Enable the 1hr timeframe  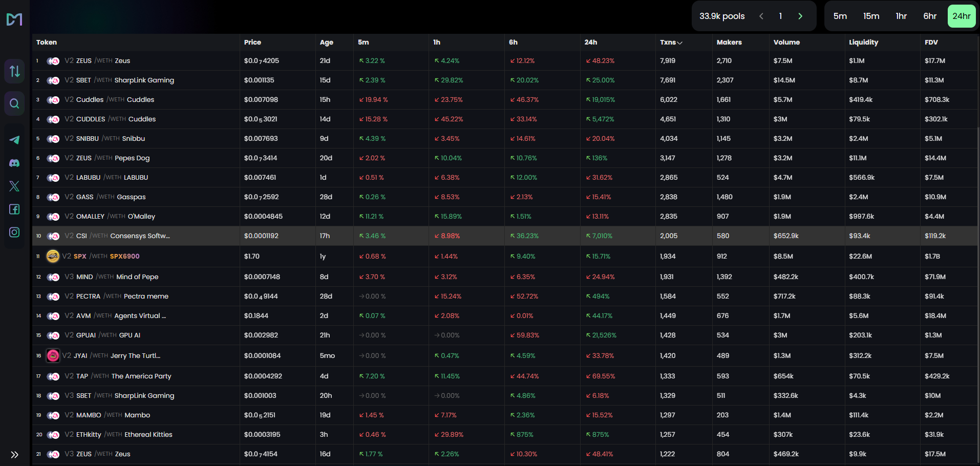click(x=901, y=16)
